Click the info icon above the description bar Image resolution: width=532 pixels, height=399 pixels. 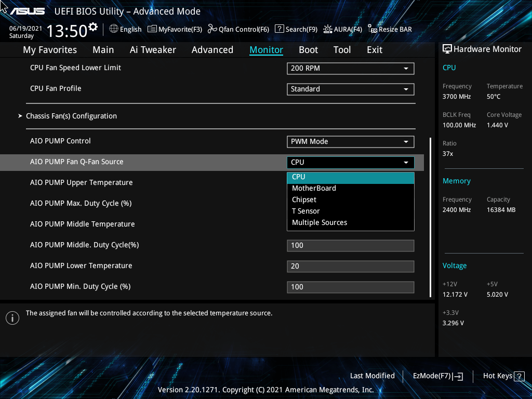pyautogui.click(x=12, y=317)
